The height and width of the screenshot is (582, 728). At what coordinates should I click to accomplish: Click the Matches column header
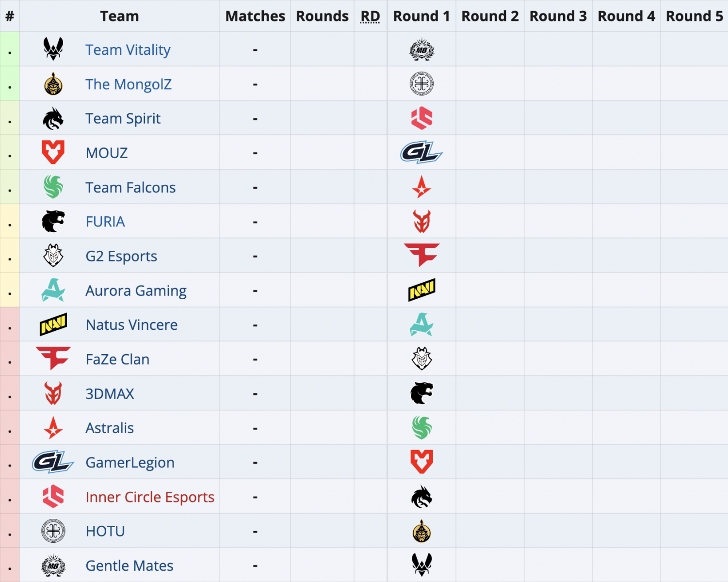click(255, 16)
